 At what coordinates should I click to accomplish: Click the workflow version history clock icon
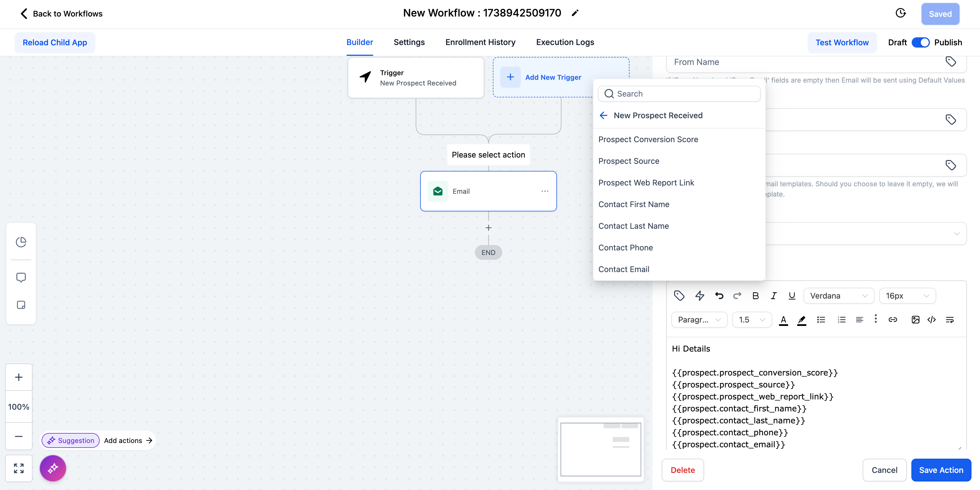[x=901, y=13]
